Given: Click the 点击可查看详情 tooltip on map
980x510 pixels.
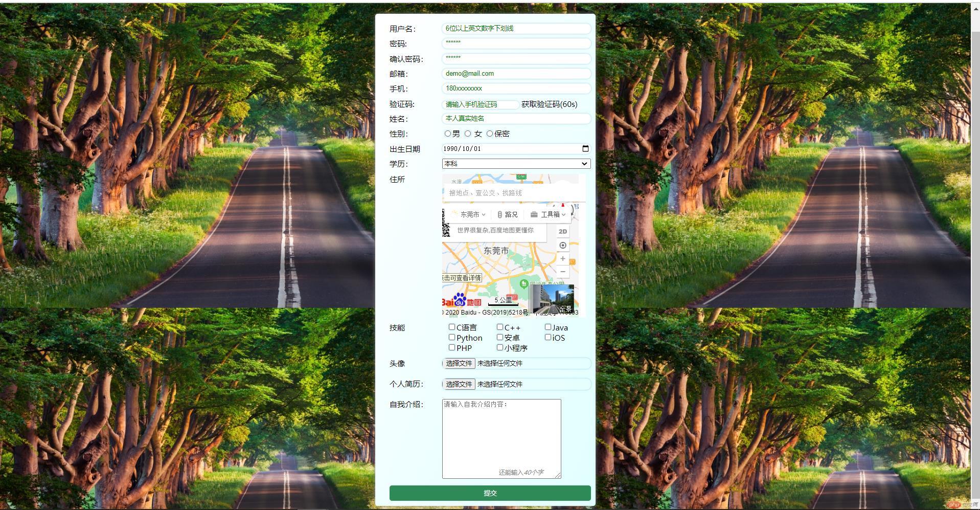Looking at the screenshot, I should click(x=462, y=278).
